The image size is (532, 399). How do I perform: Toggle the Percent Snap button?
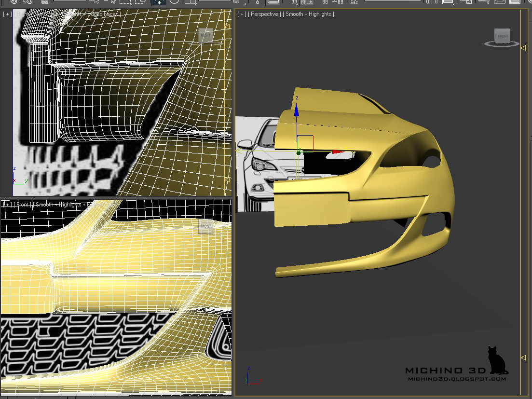tap(325, 2)
